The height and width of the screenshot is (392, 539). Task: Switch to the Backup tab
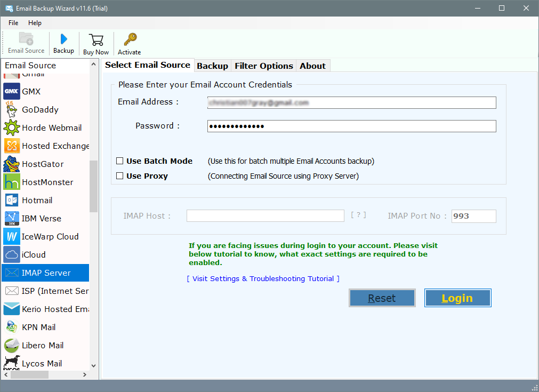tap(212, 66)
